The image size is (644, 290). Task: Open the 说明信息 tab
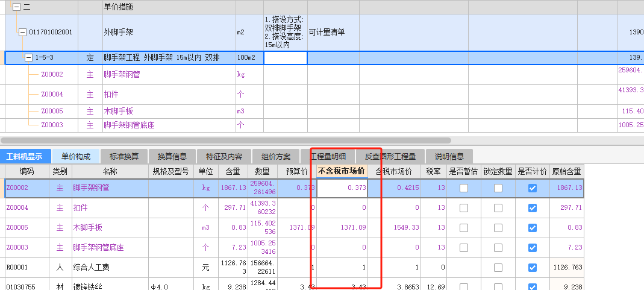pyautogui.click(x=449, y=157)
